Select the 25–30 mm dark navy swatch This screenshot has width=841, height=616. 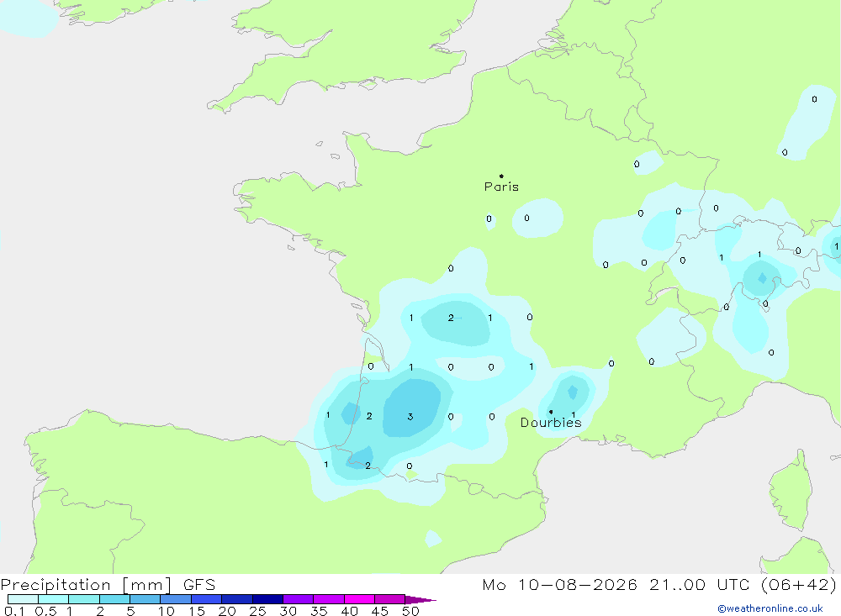pyautogui.click(x=267, y=599)
